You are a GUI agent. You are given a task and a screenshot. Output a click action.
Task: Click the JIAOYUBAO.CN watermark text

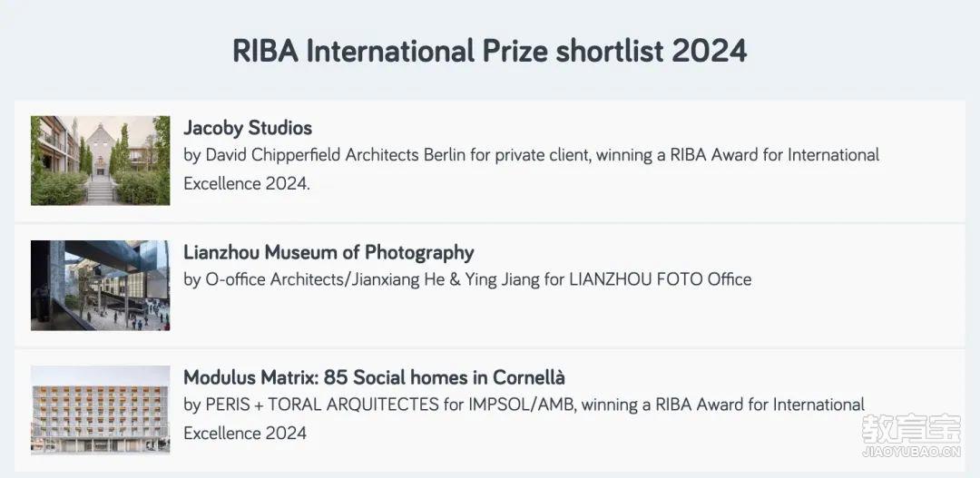coord(911,451)
